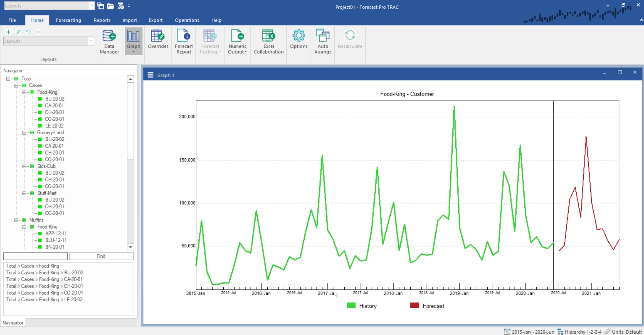Click the Recalculate button
This screenshot has height=335, width=644.
[350, 40]
